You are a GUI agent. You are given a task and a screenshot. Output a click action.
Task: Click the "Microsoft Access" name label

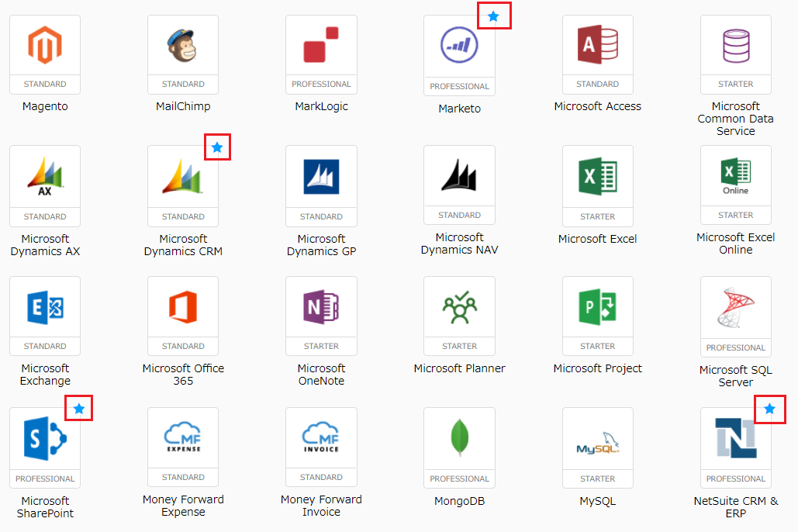click(x=597, y=106)
